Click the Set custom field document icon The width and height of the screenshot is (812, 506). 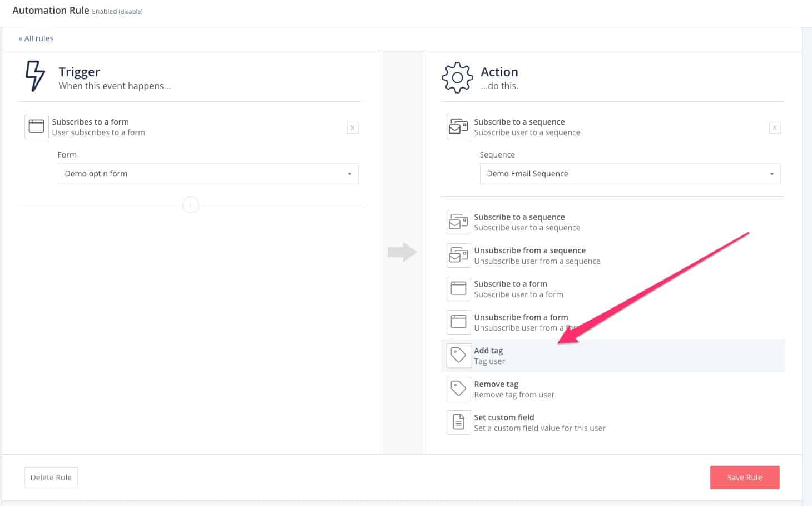tap(458, 422)
